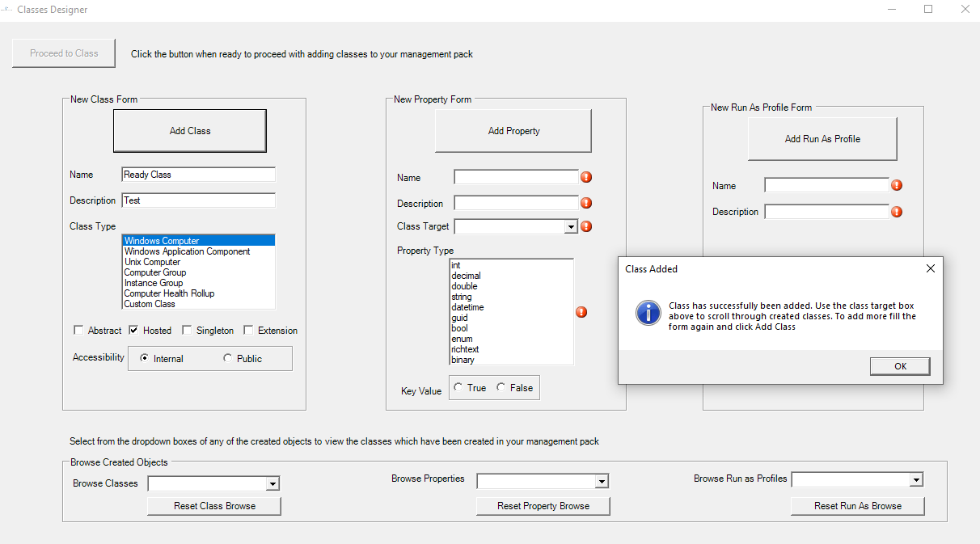Image resolution: width=980 pixels, height=544 pixels.
Task: Click Reset Property Browse button
Action: 543,506
